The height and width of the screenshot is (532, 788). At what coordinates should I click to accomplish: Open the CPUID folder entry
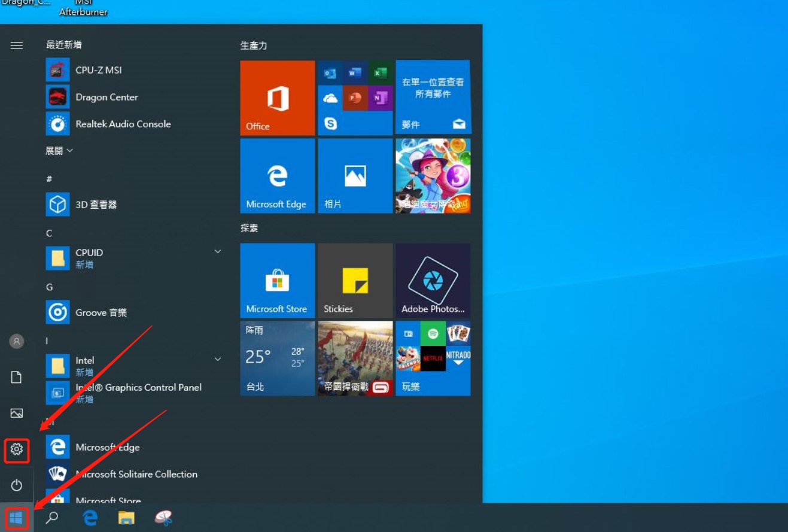[133, 258]
